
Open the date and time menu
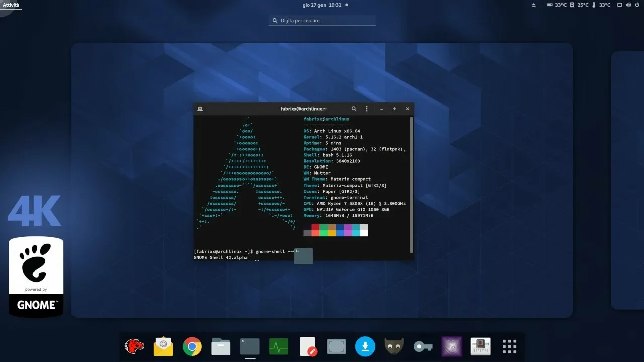coord(322,5)
